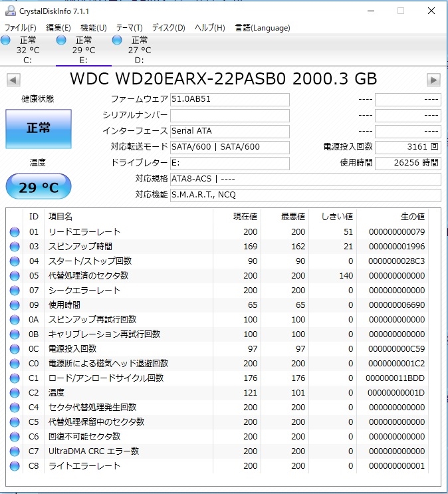
Task: Click raw value 000000000079
Action: tap(397, 232)
